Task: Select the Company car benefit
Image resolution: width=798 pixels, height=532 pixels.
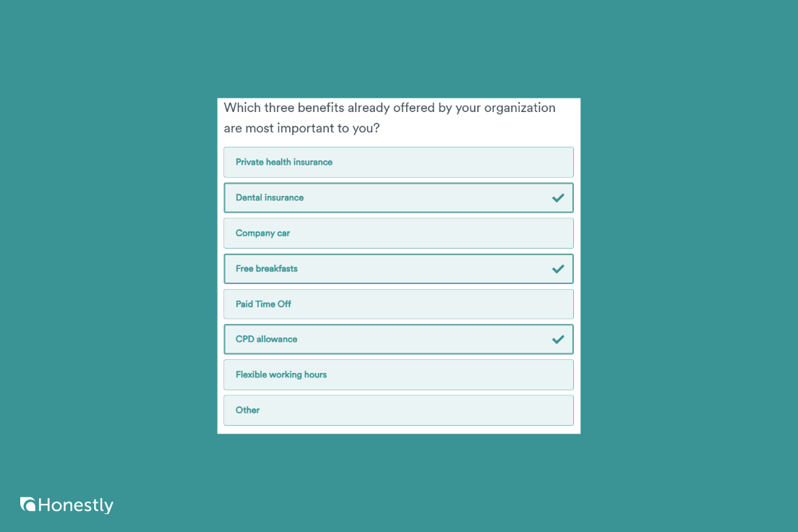Action: click(398, 233)
